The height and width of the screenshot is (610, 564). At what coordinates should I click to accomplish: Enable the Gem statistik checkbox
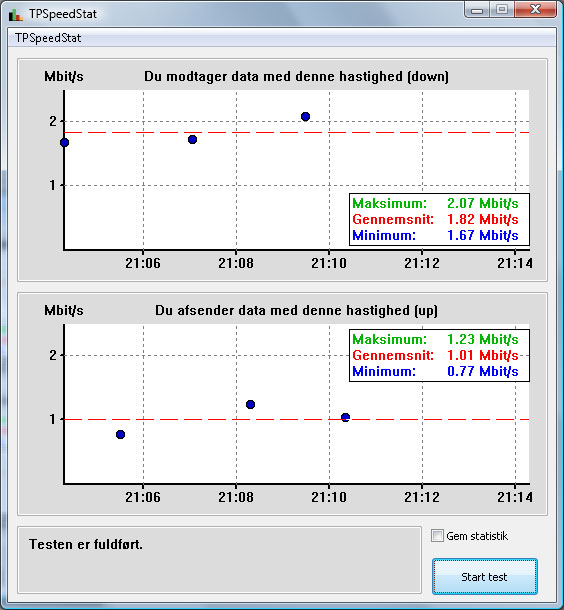click(437, 536)
